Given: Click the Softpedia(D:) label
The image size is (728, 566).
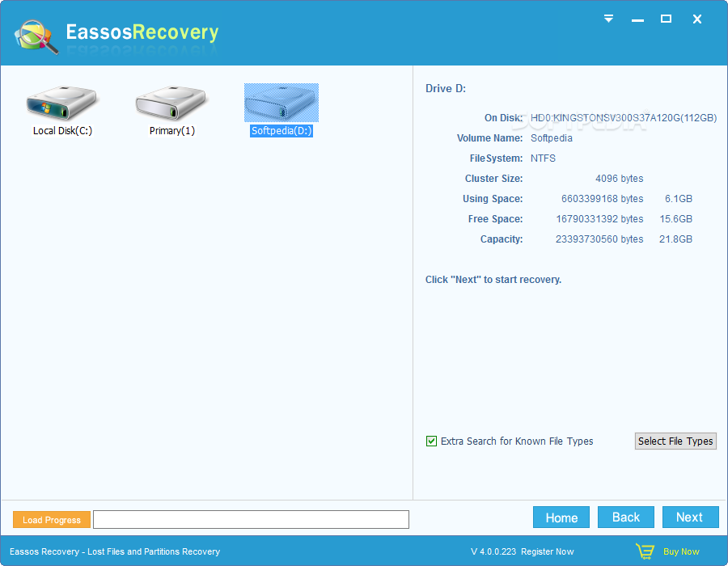Looking at the screenshot, I should click(x=281, y=131).
